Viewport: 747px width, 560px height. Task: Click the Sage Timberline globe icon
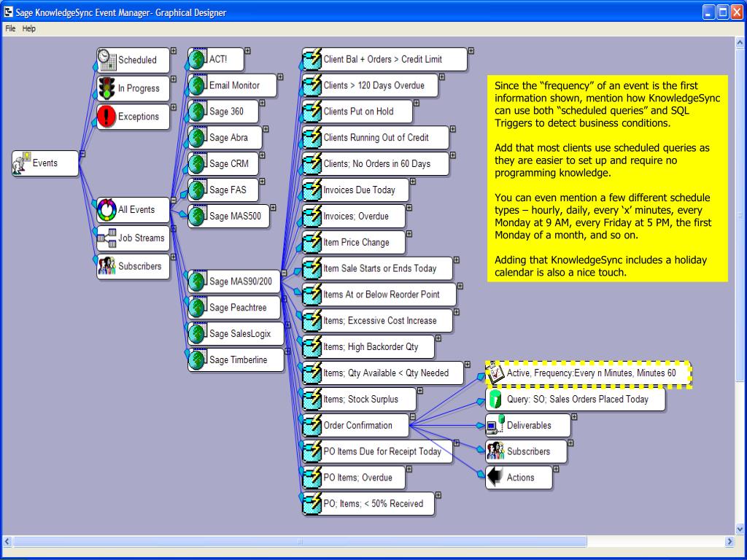pyautogui.click(x=197, y=360)
